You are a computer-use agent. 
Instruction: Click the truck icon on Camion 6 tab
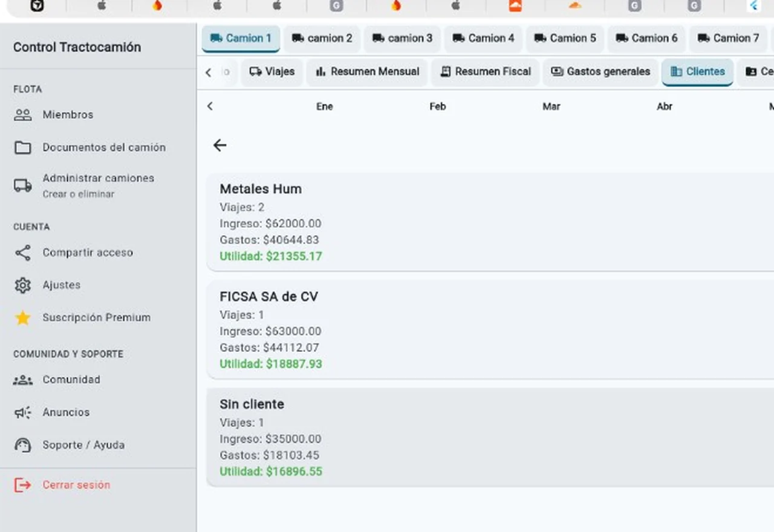(x=622, y=38)
